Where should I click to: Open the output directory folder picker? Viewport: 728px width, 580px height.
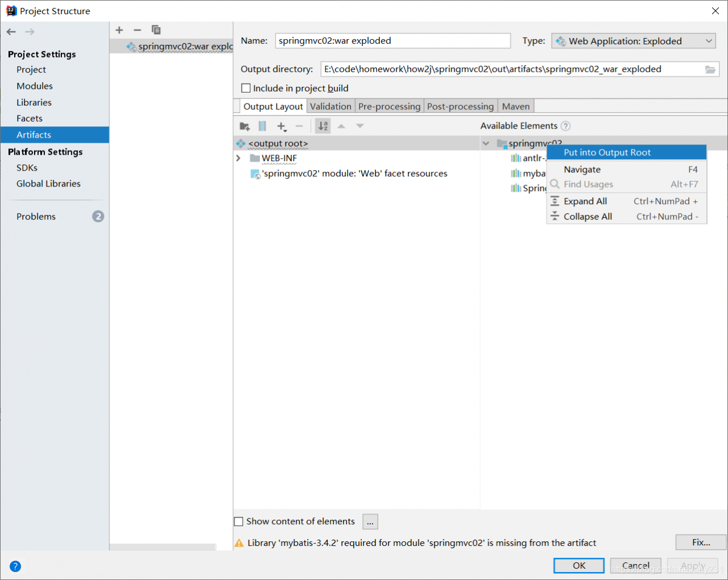[x=710, y=69]
